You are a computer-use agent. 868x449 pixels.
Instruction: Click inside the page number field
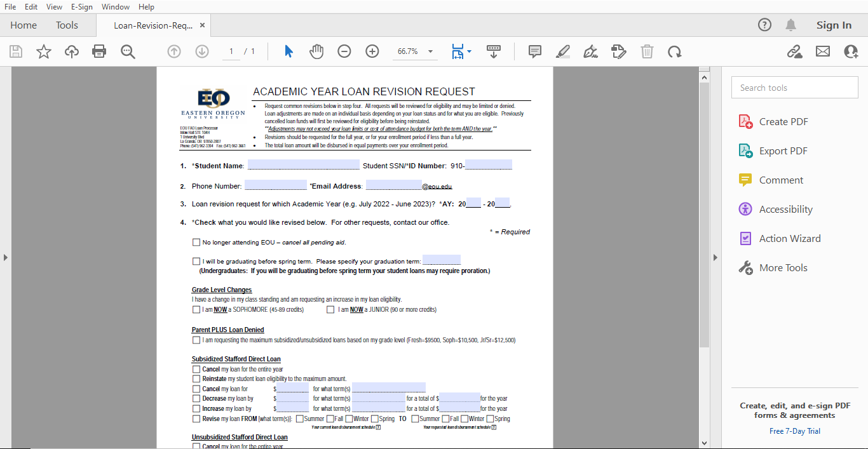pos(231,51)
